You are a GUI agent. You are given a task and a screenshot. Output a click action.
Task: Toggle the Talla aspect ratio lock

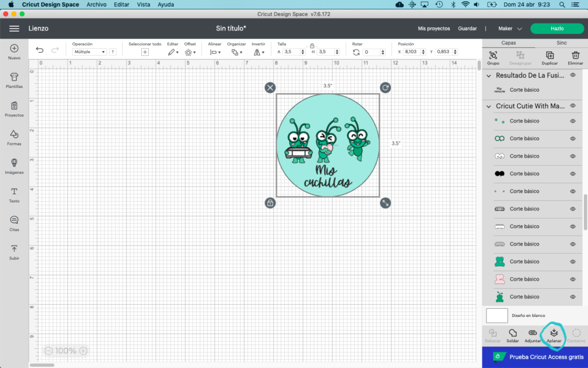tap(312, 46)
